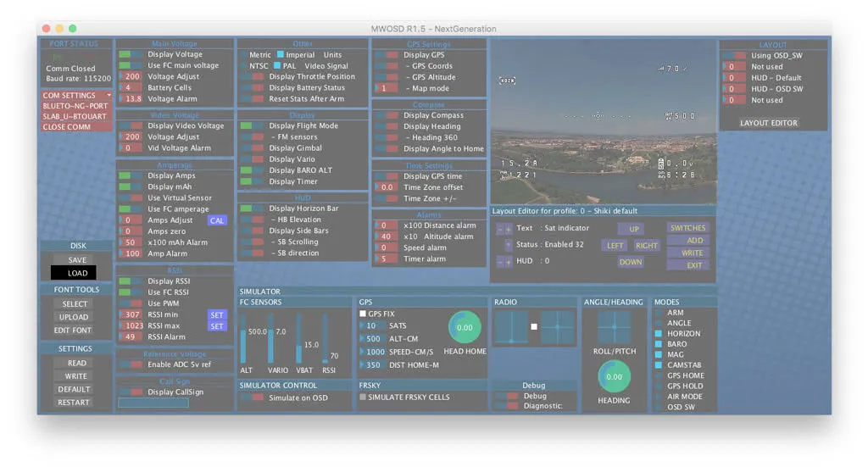Toggle the Simulate on OSD switch

(x=252, y=398)
